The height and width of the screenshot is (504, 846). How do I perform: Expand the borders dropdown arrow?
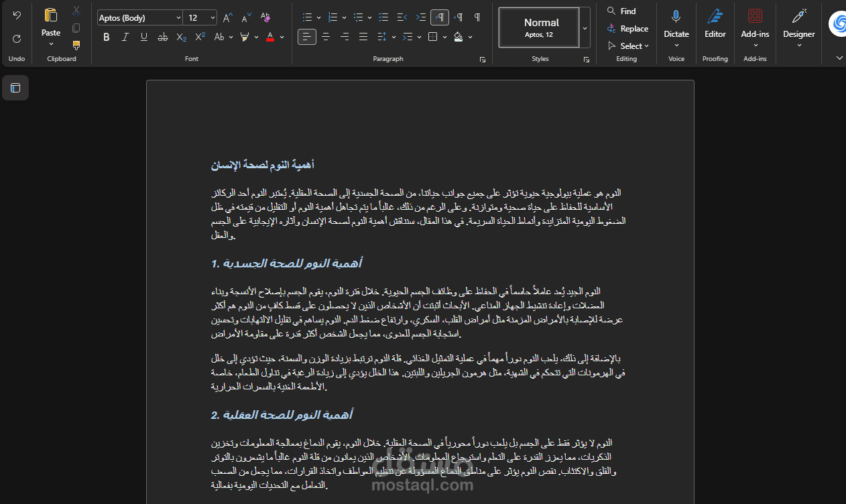coord(444,37)
